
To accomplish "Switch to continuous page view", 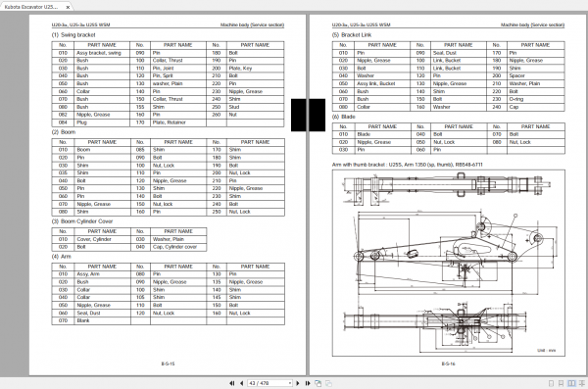I will click(561, 383).
